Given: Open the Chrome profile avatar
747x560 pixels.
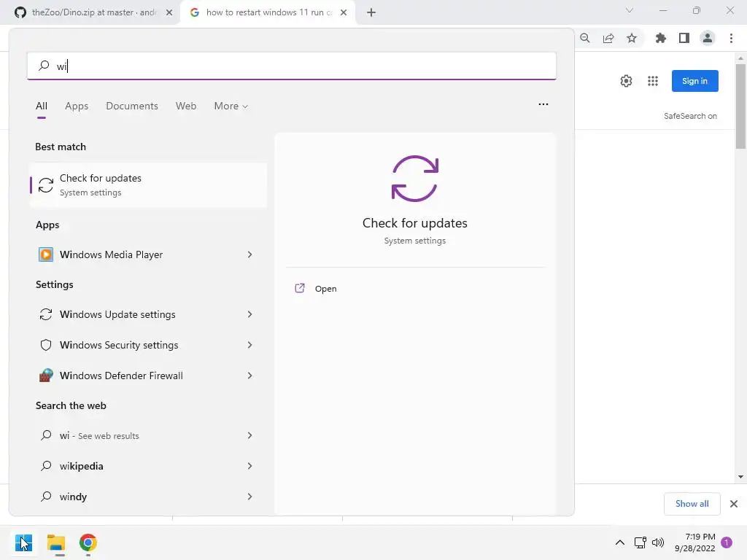Looking at the screenshot, I should point(708,38).
